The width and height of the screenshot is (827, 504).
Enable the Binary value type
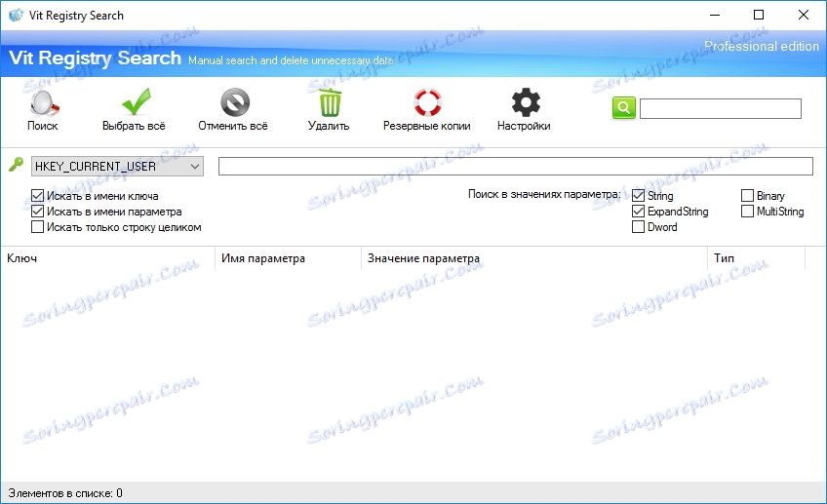(x=747, y=196)
